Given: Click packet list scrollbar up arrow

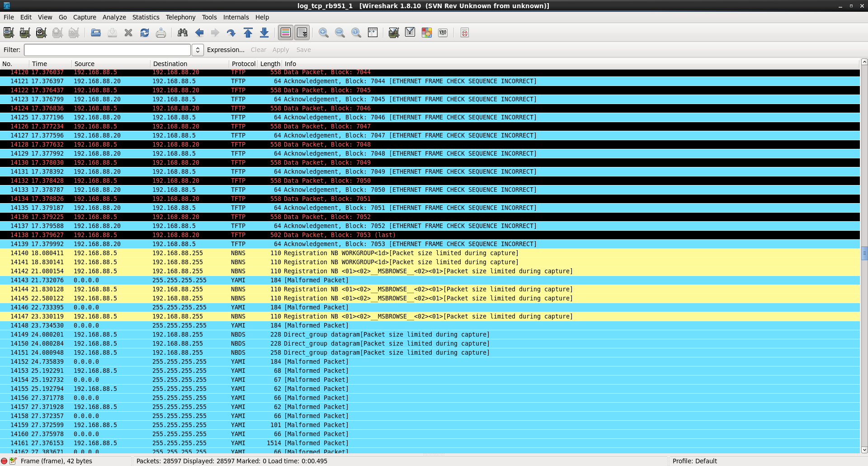Looking at the screenshot, I should click(x=864, y=62).
